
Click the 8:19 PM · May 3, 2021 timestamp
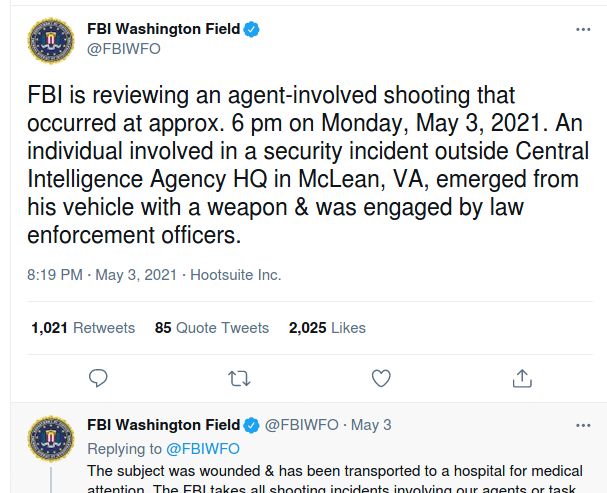pos(102,275)
